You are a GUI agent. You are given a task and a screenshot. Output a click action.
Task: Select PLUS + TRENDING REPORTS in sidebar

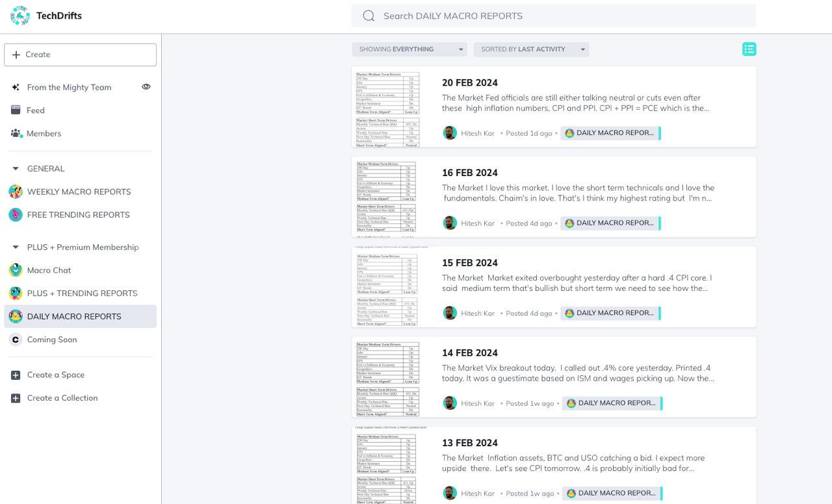82,294
